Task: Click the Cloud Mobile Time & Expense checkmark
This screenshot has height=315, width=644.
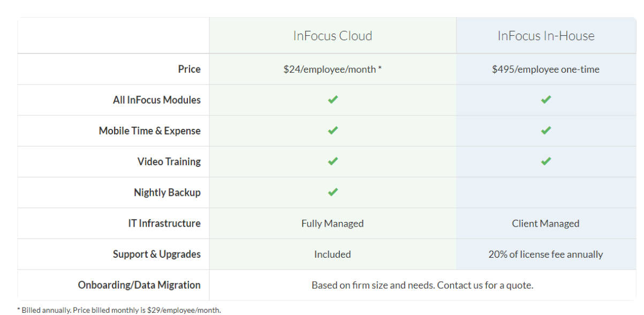Action: 332,130
